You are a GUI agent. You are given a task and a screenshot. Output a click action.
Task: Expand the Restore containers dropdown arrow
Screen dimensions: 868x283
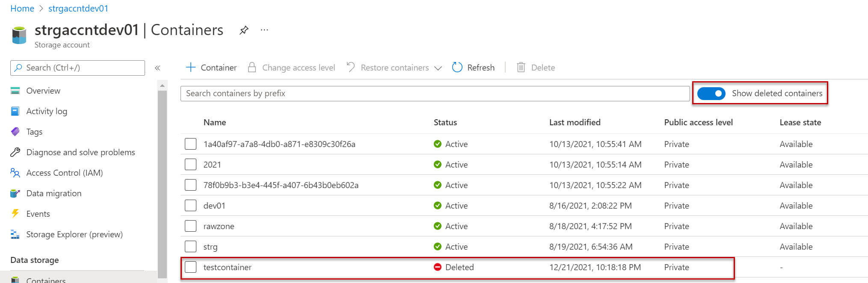pos(438,68)
